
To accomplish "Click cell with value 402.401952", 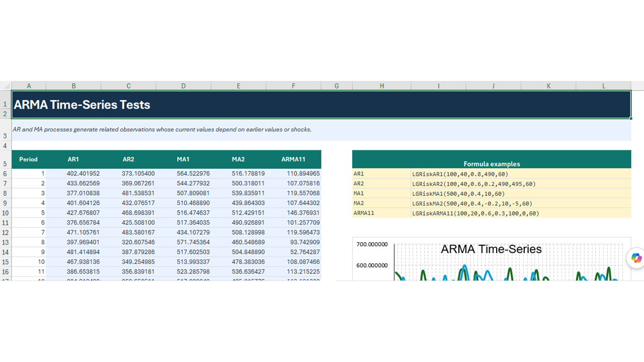I will coord(73,173).
